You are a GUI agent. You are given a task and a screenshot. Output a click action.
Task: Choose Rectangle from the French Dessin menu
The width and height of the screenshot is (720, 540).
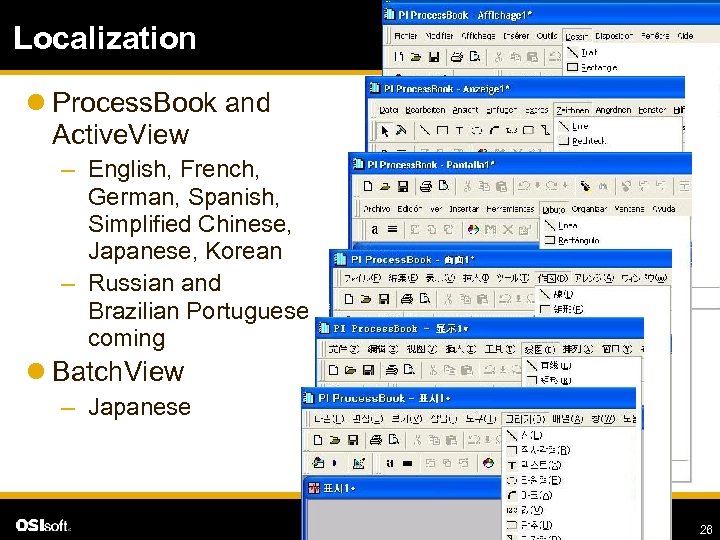599,68
